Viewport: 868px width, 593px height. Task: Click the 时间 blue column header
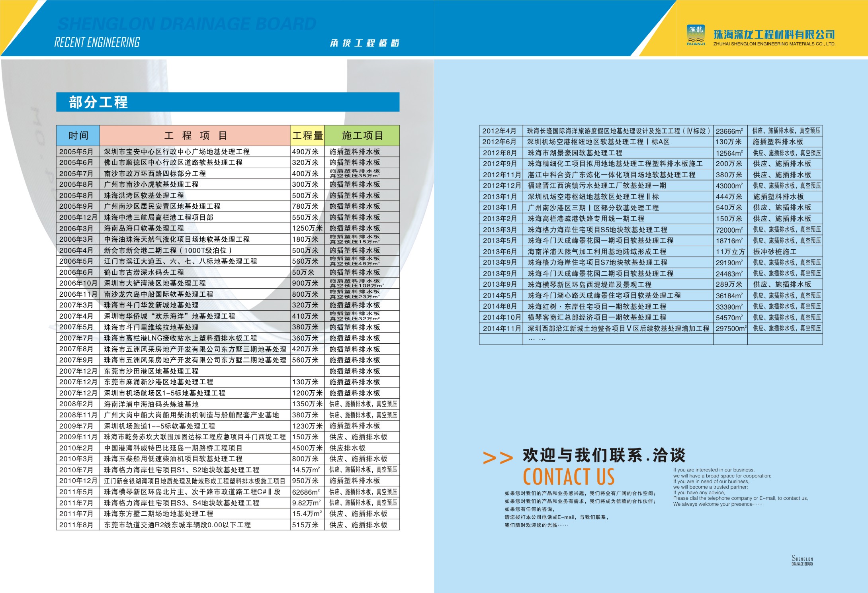click(78, 135)
